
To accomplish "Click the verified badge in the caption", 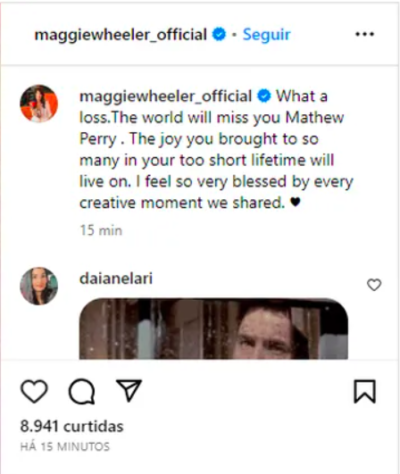I will pos(264,96).
